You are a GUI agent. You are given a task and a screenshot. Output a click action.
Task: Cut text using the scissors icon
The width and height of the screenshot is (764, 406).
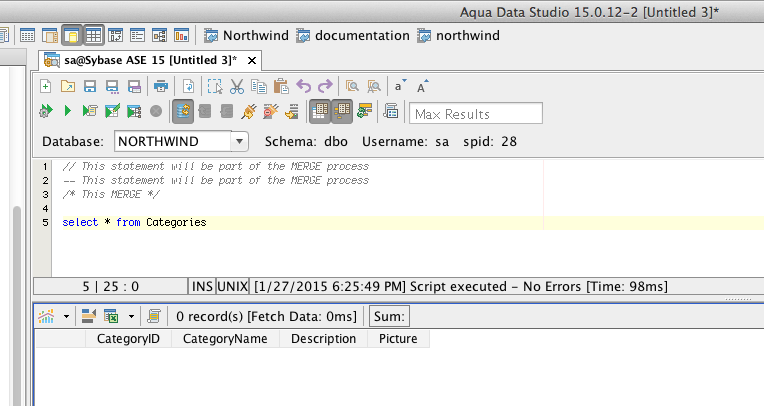[x=237, y=86]
